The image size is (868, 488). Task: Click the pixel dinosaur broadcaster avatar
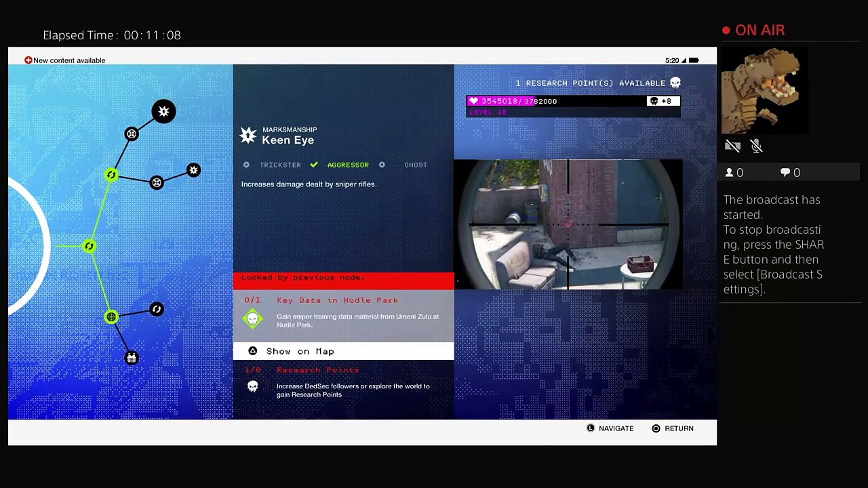(764, 91)
